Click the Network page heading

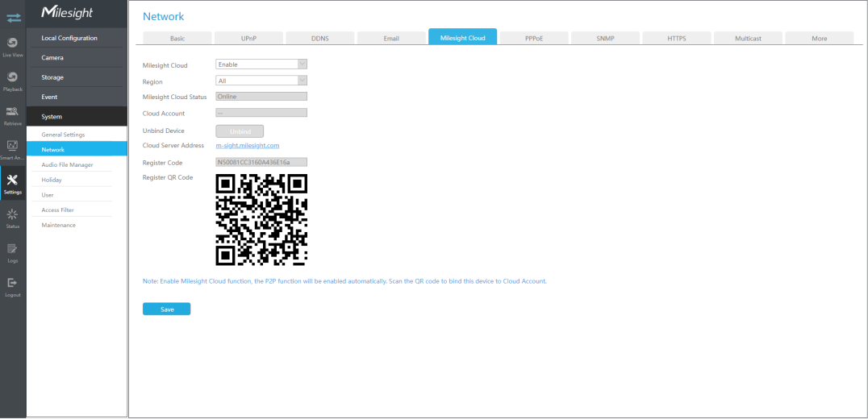click(163, 17)
